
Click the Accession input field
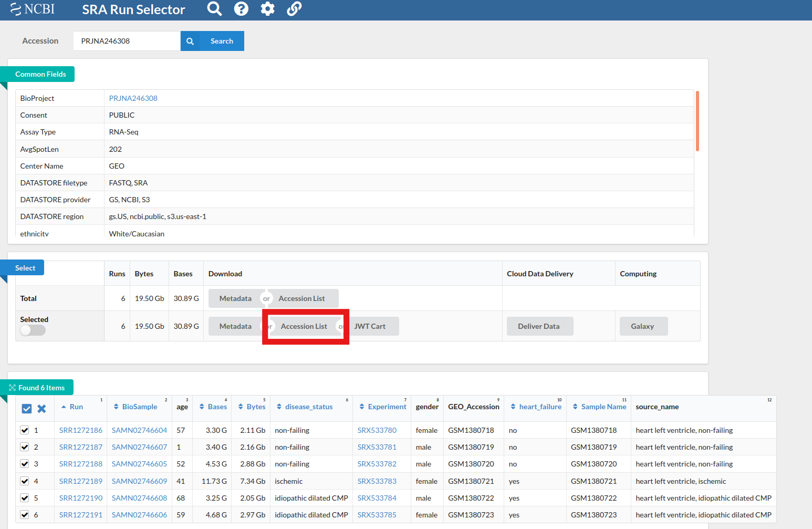coord(127,41)
